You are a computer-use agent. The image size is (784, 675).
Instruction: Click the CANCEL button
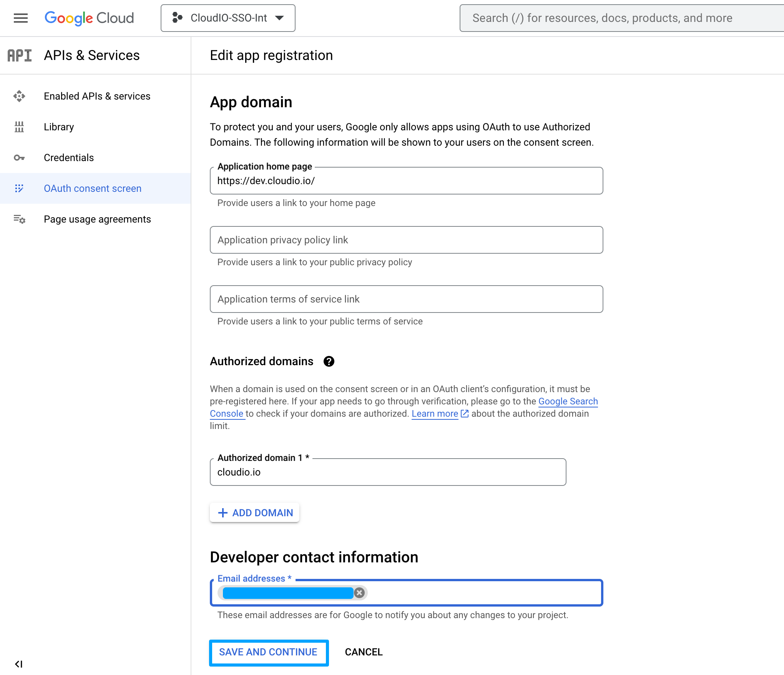(364, 652)
